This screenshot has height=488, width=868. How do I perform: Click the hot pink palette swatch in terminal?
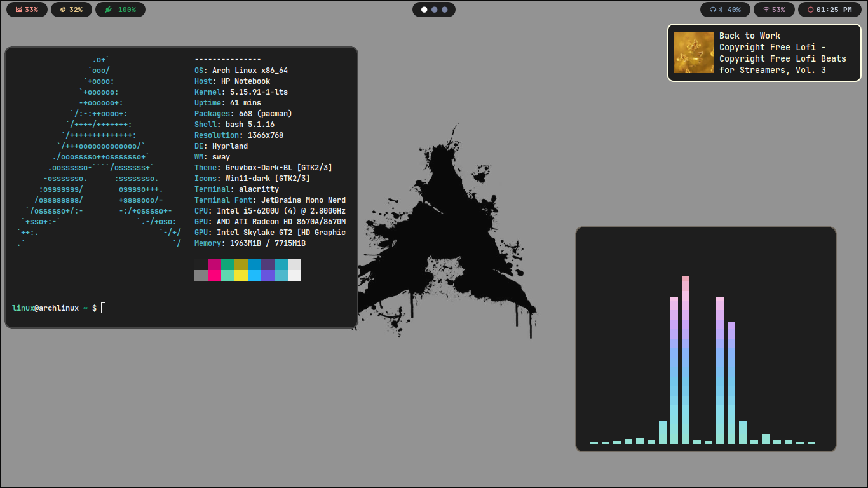click(214, 275)
